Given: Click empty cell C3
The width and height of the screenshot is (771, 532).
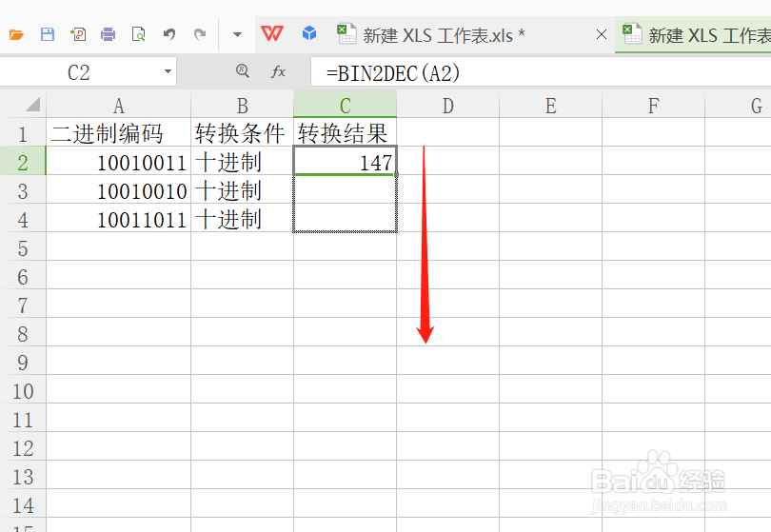Looking at the screenshot, I should click(346, 189).
